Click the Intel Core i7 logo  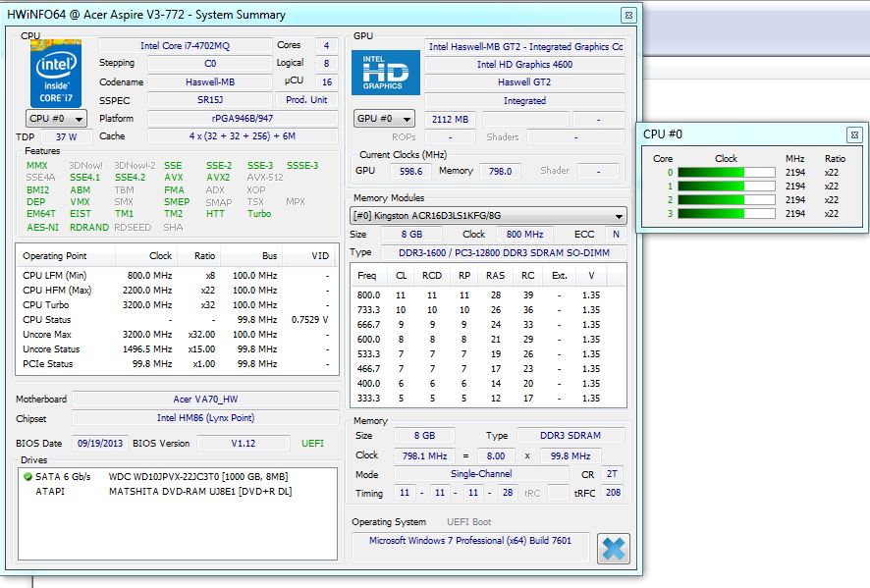(56, 74)
